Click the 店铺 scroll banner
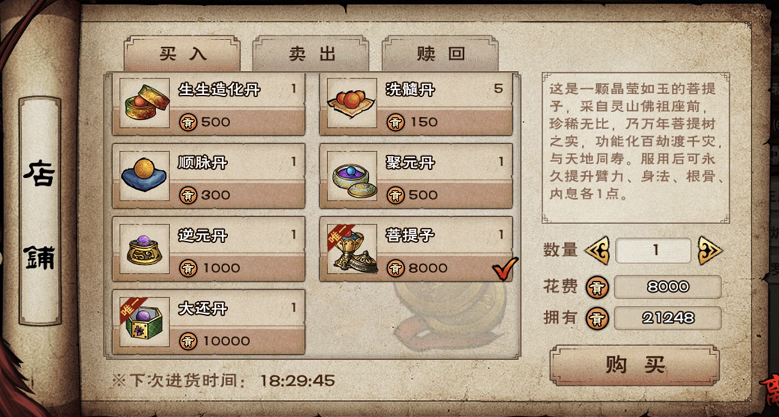 coord(40,211)
